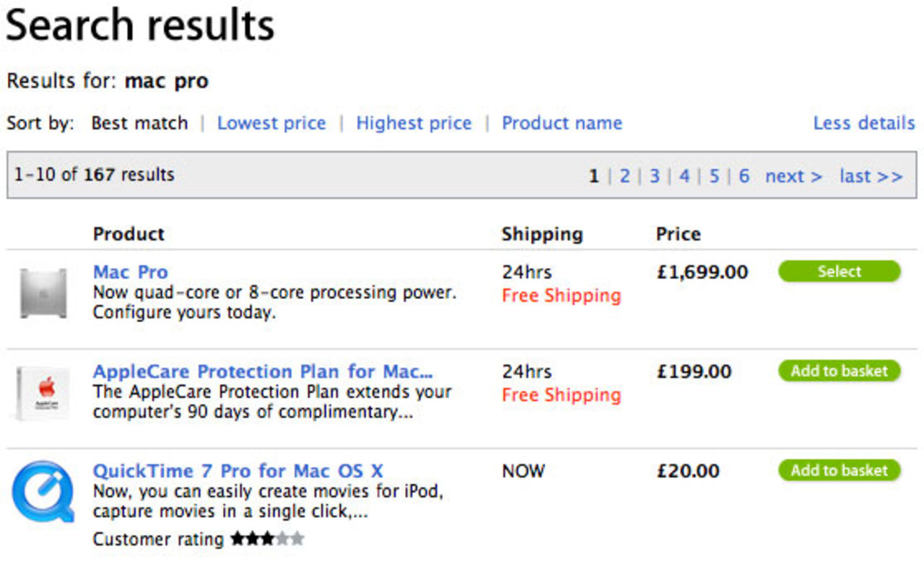
Task: Click the QuickTime blue Q icon
Action: (x=43, y=492)
